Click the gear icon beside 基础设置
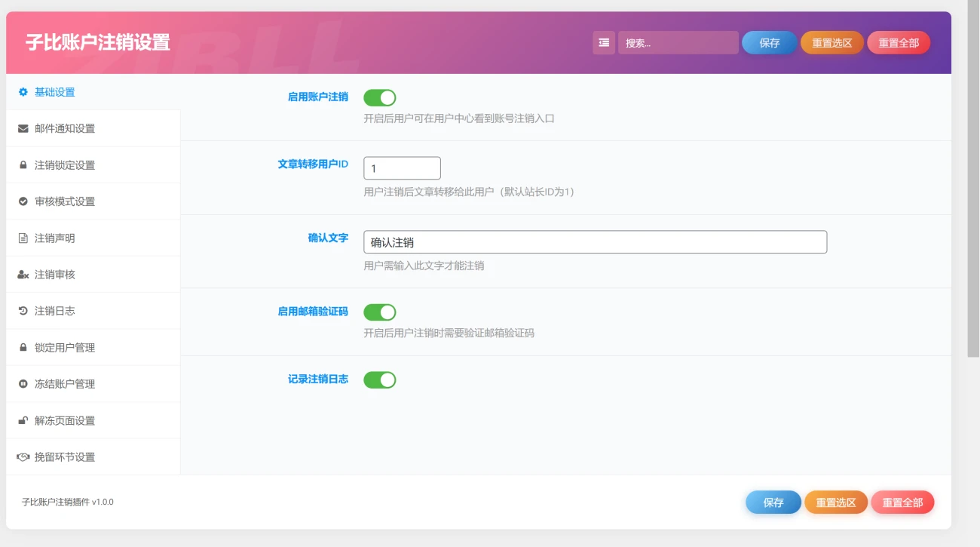Viewport: 980px width, 547px height. coord(23,91)
